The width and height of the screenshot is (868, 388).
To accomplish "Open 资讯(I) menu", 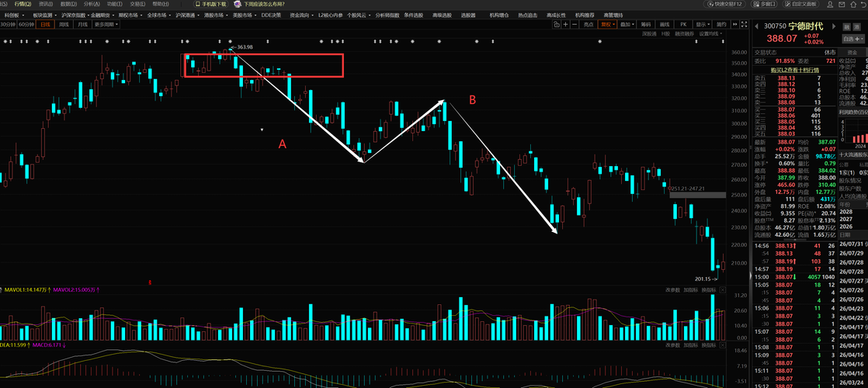I will tap(46, 4).
